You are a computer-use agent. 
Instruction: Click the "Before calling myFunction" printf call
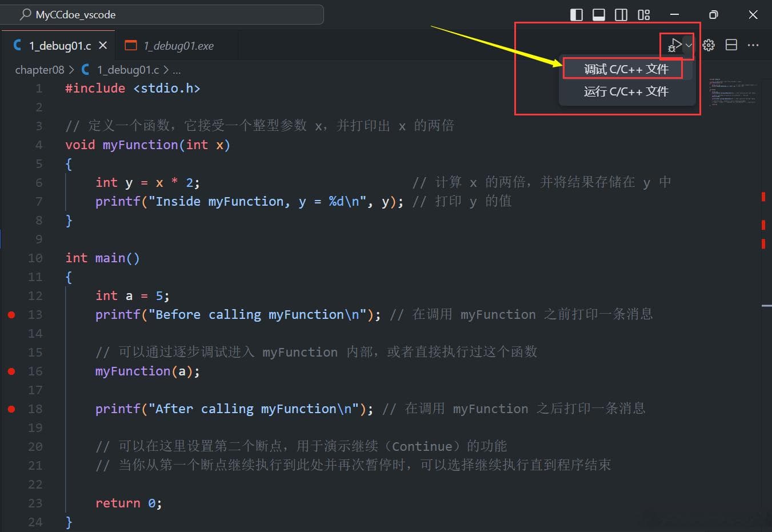(x=238, y=314)
